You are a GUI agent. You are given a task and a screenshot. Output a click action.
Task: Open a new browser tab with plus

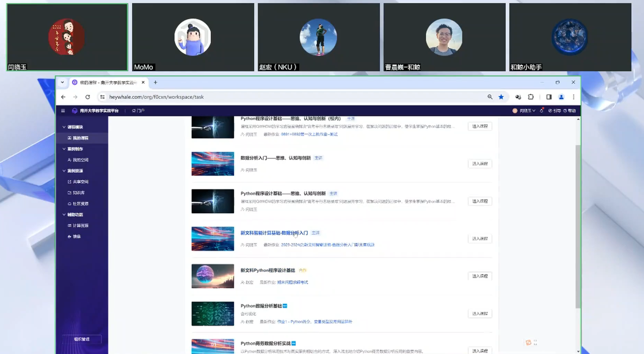coord(155,82)
